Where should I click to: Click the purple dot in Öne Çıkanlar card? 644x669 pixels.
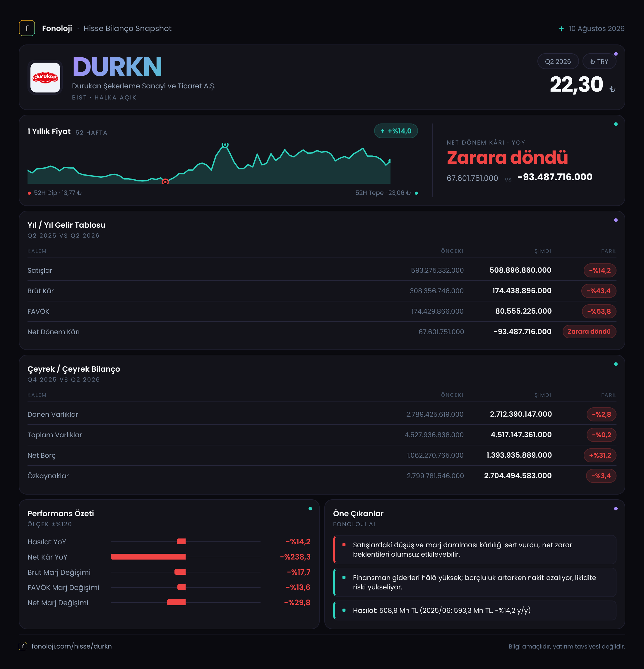point(616,509)
